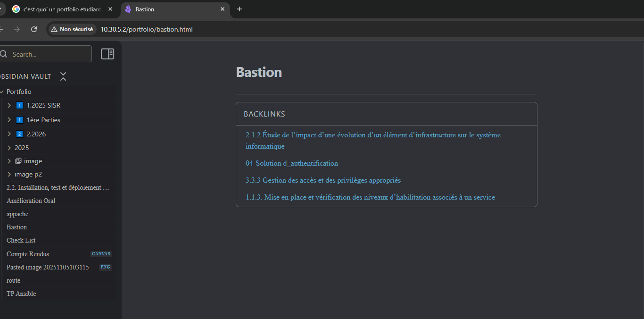Collapse all folders in the Obsidian vault
644x319 pixels.
(x=63, y=76)
